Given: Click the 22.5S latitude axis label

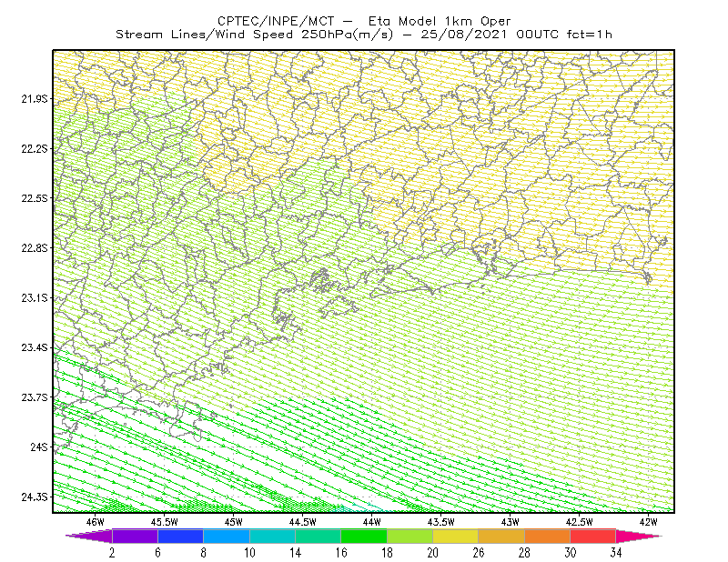Looking at the screenshot, I should click(x=34, y=198).
